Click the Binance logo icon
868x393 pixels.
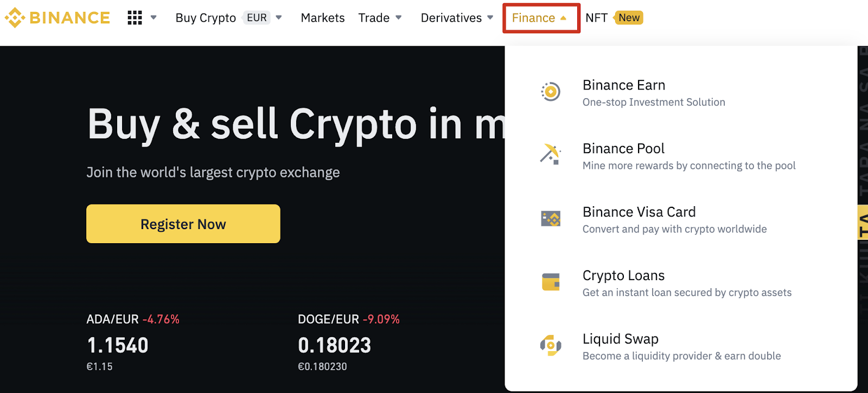[15, 18]
